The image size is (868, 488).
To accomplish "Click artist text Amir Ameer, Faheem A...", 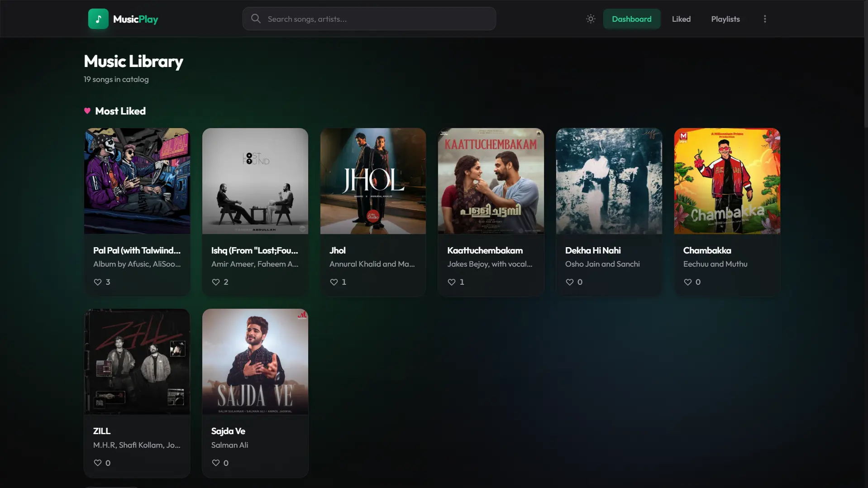I will [x=255, y=264].
